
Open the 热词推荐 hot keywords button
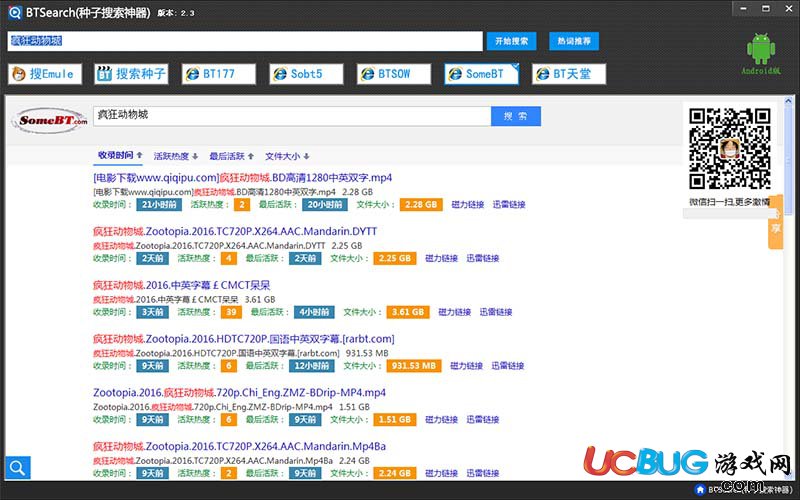pyautogui.click(x=574, y=41)
